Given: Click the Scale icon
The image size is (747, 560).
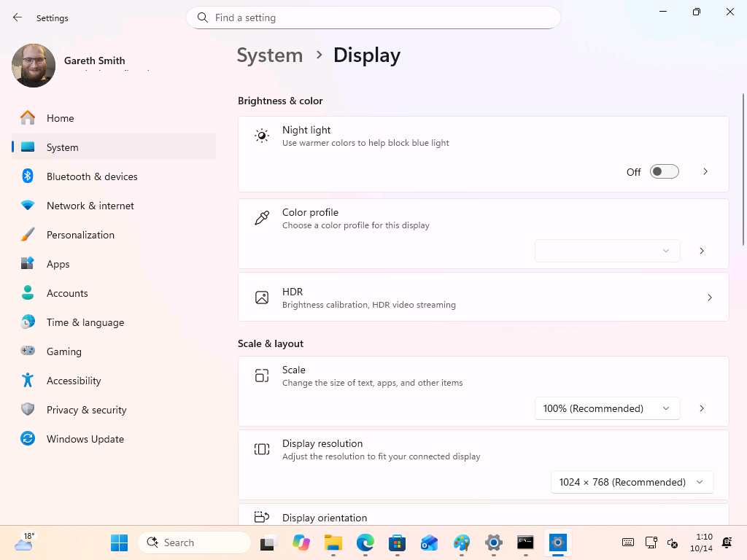Looking at the screenshot, I should (262, 376).
